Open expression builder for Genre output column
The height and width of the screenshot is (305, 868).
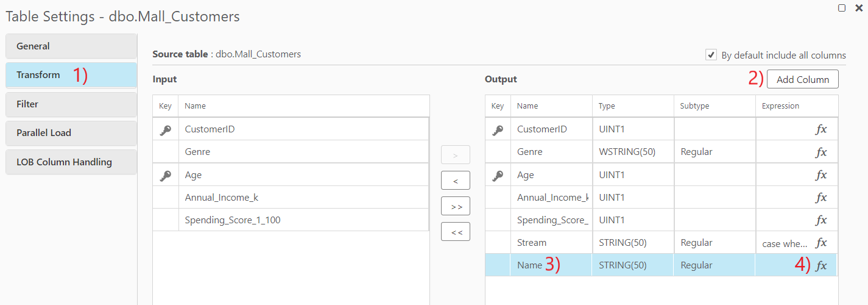tap(821, 152)
